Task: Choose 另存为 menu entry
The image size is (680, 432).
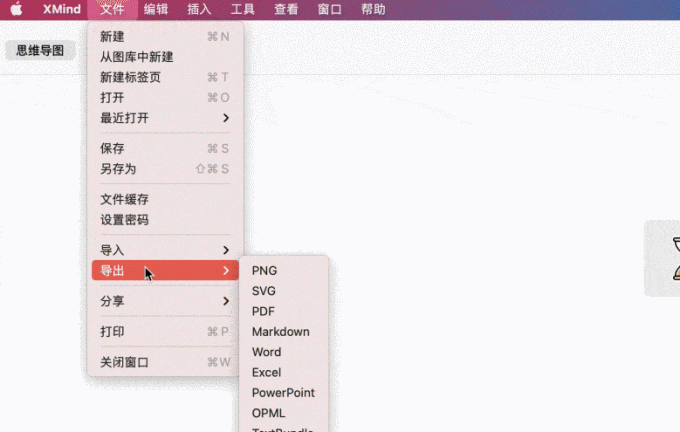Action: pos(165,169)
